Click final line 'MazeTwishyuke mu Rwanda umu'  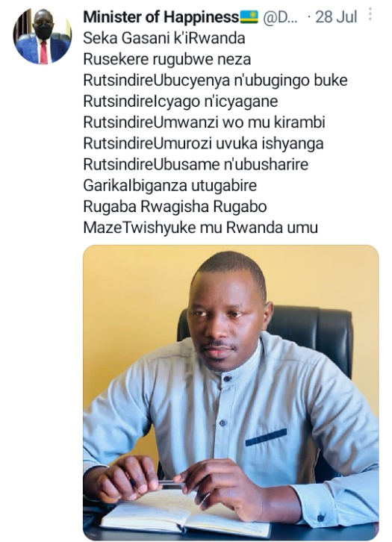click(x=201, y=228)
